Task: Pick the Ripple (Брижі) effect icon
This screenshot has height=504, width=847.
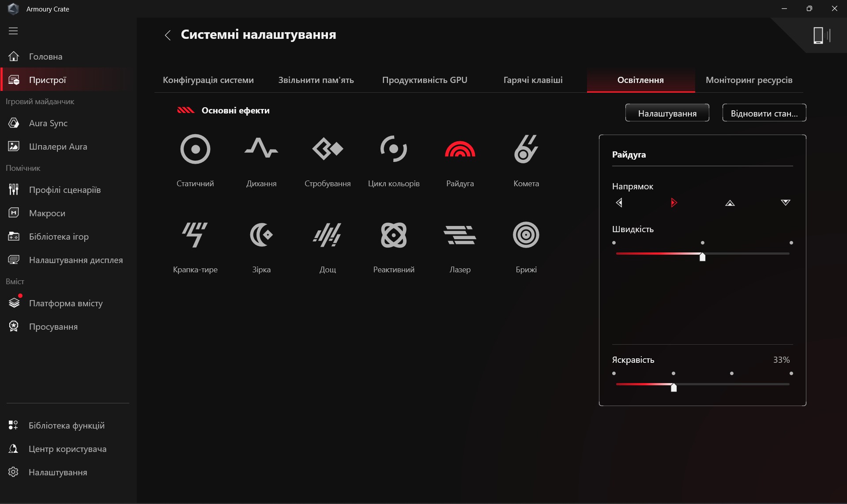Action: pos(526,235)
